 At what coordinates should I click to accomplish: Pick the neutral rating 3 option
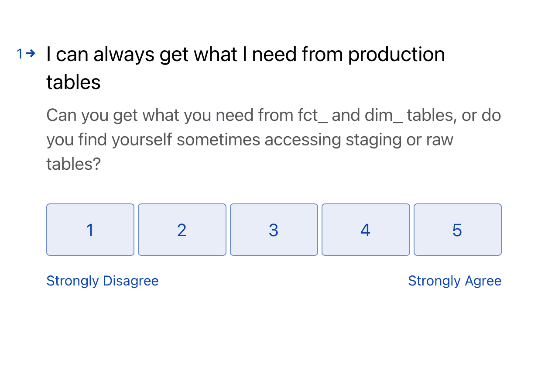pyautogui.click(x=274, y=230)
